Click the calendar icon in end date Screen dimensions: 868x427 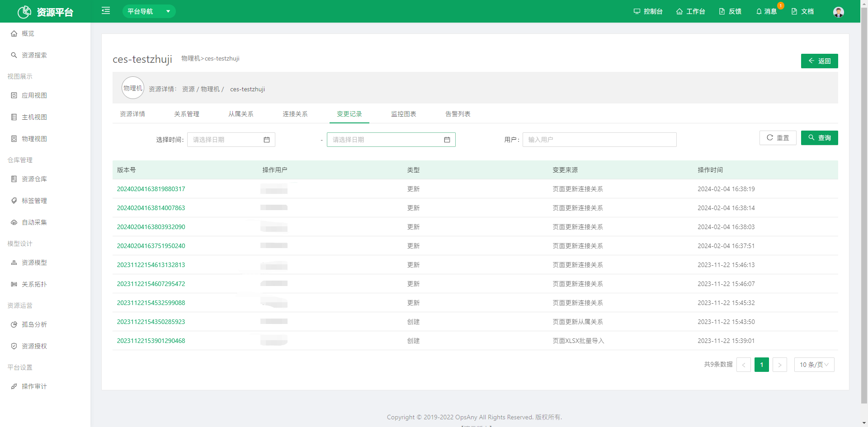[447, 140]
